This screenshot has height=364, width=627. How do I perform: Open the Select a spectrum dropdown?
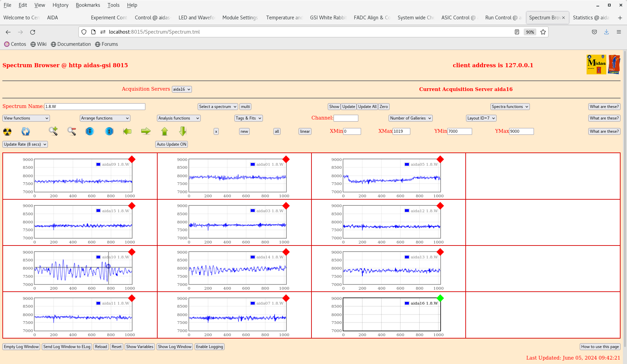coord(218,107)
